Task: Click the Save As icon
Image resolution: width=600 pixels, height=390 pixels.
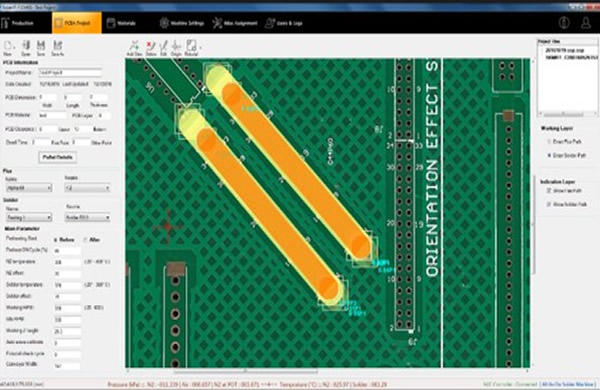Action: tap(57, 46)
